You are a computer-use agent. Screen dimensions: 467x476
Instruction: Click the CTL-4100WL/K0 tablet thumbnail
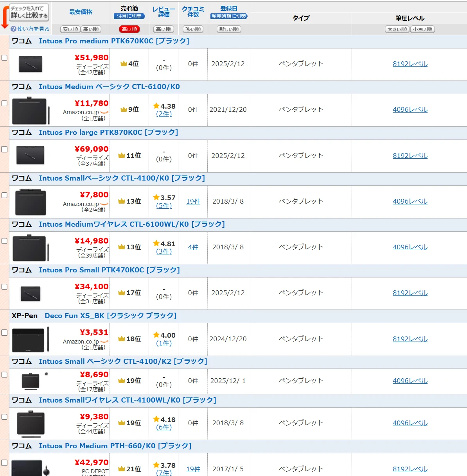31,424
